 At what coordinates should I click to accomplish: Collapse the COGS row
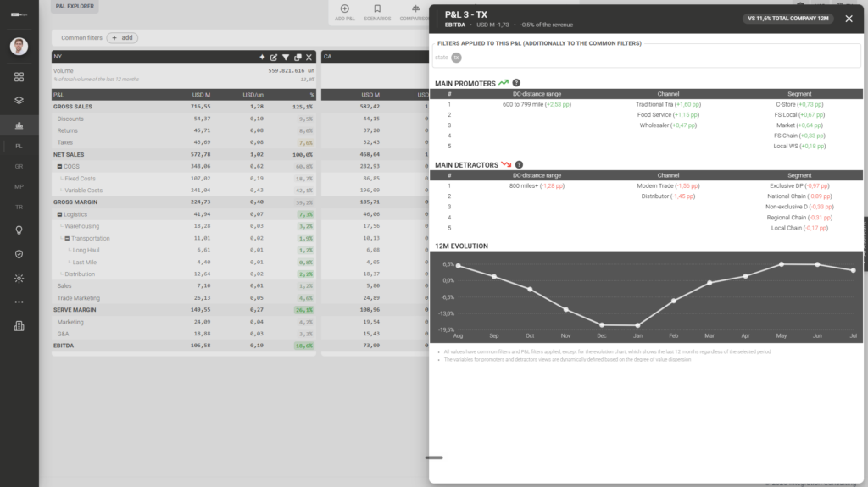(59, 167)
